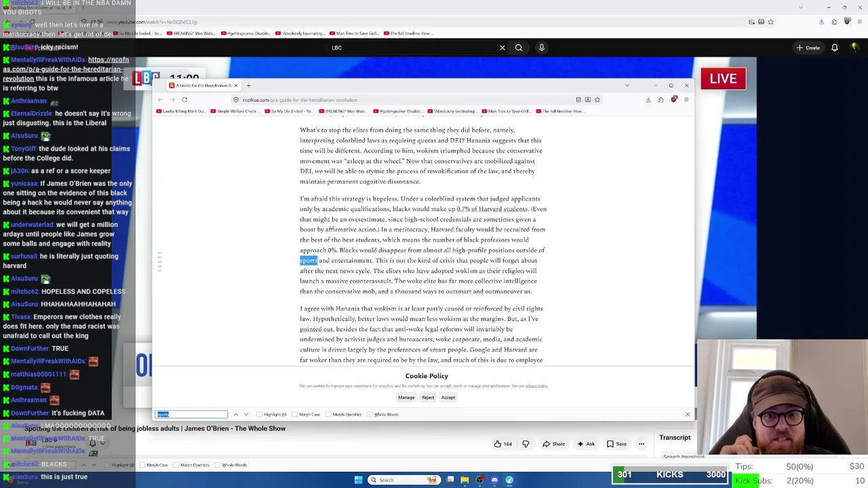This screenshot has height=488, width=868.
Task: Click the Transcript panel heading
Action: tap(675, 437)
